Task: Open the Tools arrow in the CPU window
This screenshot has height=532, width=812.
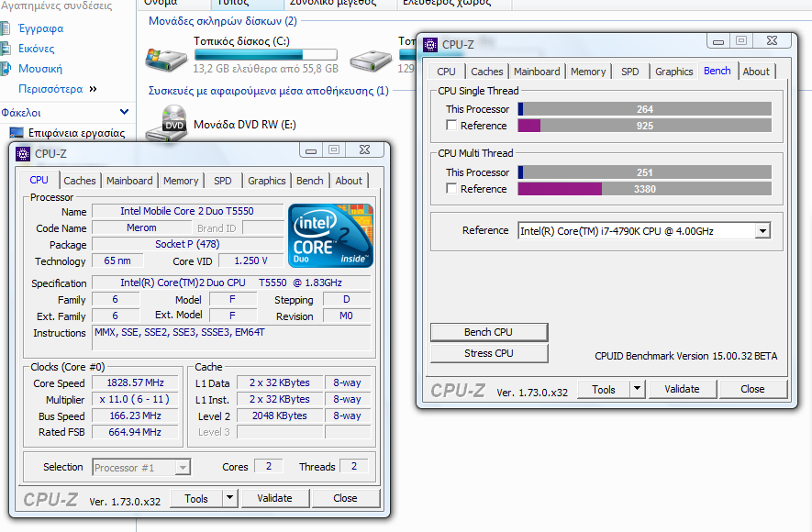Action: point(230,498)
